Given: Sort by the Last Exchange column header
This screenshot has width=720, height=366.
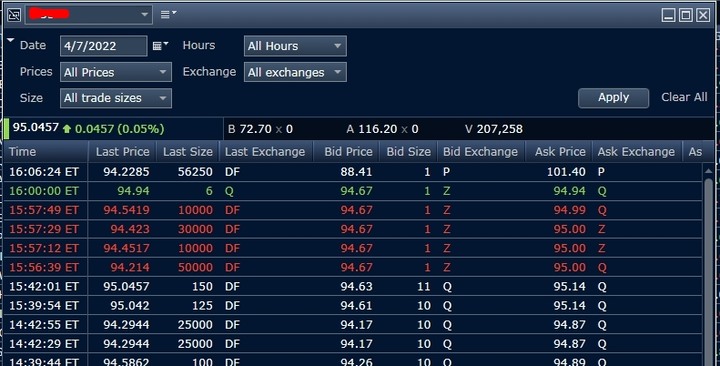Looking at the screenshot, I should point(266,152).
